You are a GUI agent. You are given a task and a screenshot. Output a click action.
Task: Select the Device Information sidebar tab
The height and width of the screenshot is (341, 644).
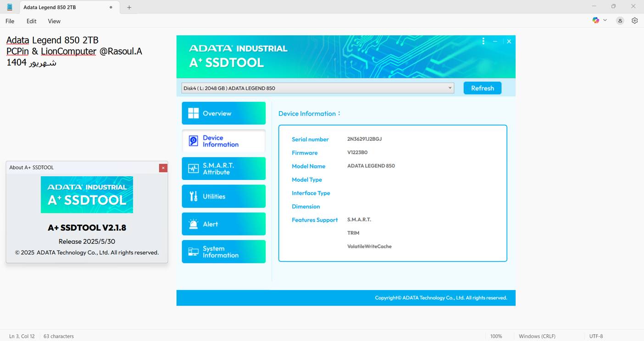[x=223, y=141]
